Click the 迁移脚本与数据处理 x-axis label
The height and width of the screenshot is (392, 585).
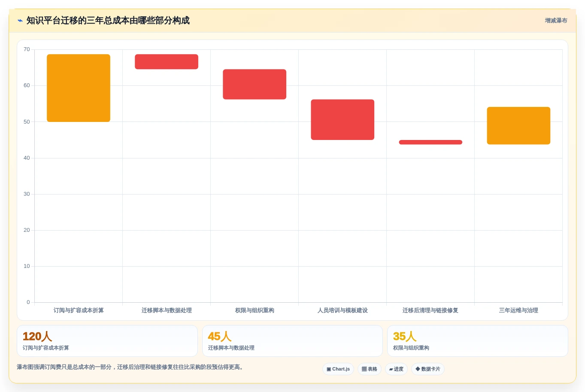(x=167, y=310)
